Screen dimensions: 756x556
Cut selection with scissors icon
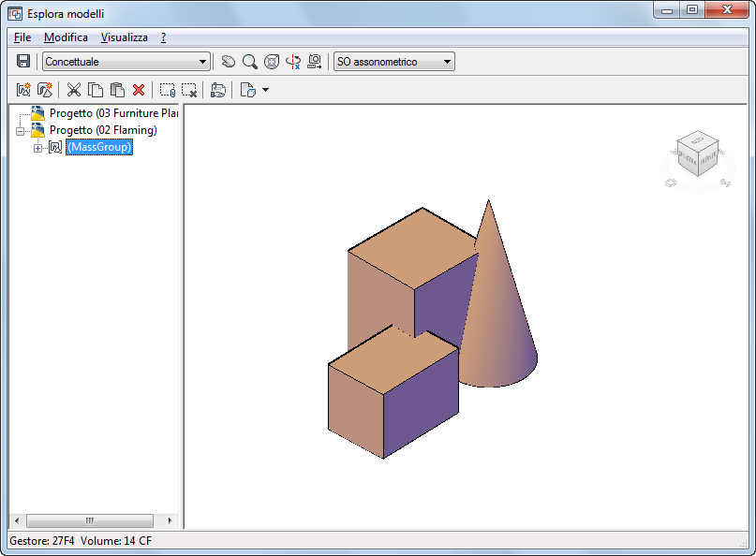click(x=74, y=90)
